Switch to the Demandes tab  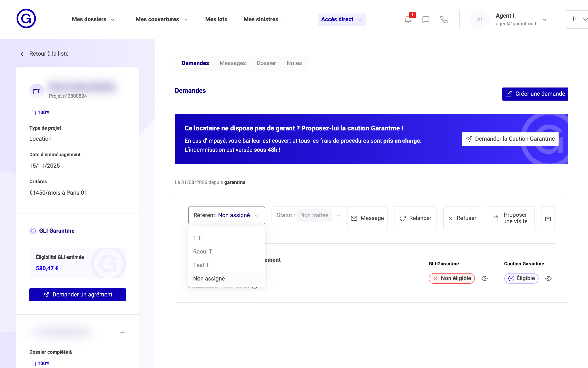click(x=195, y=63)
